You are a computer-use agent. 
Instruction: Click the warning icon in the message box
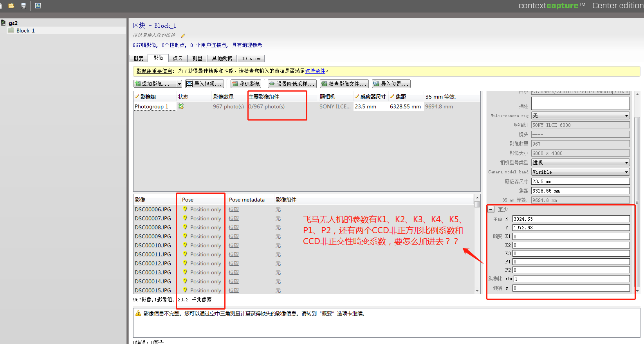[x=138, y=313]
